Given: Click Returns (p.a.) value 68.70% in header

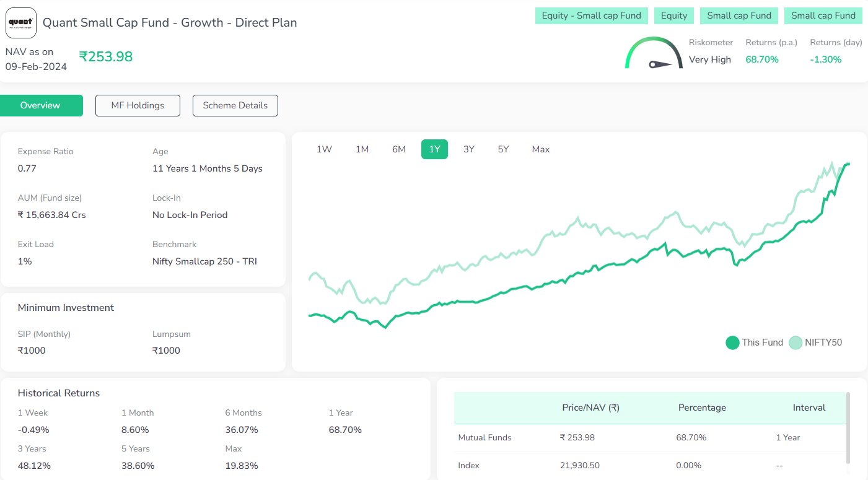Looking at the screenshot, I should [x=762, y=59].
